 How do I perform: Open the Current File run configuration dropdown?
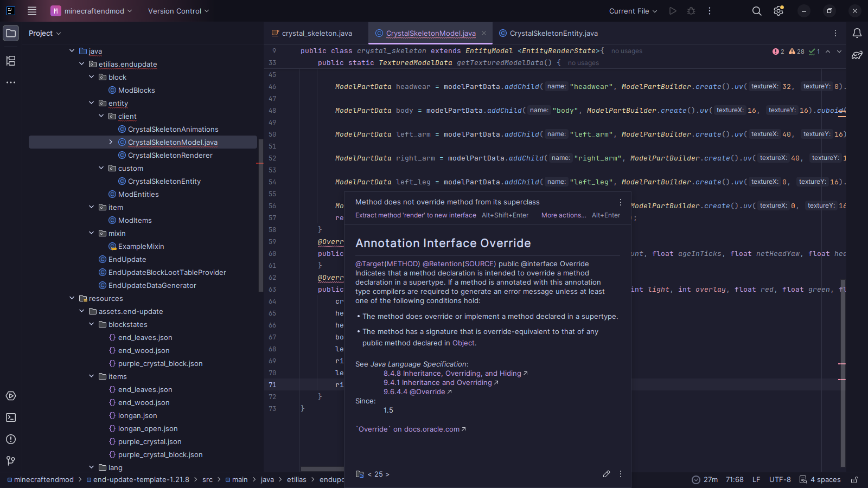(x=633, y=11)
